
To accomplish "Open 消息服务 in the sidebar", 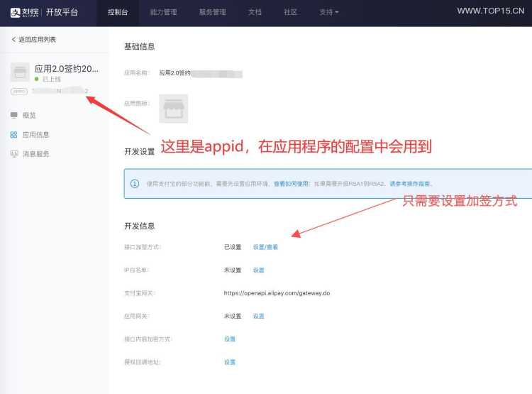I will click(36, 154).
